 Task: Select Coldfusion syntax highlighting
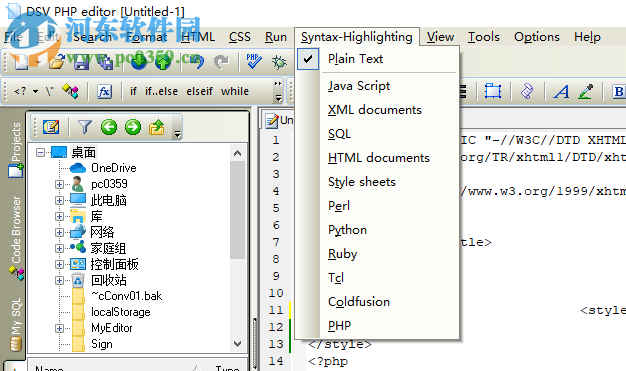[x=377, y=302]
